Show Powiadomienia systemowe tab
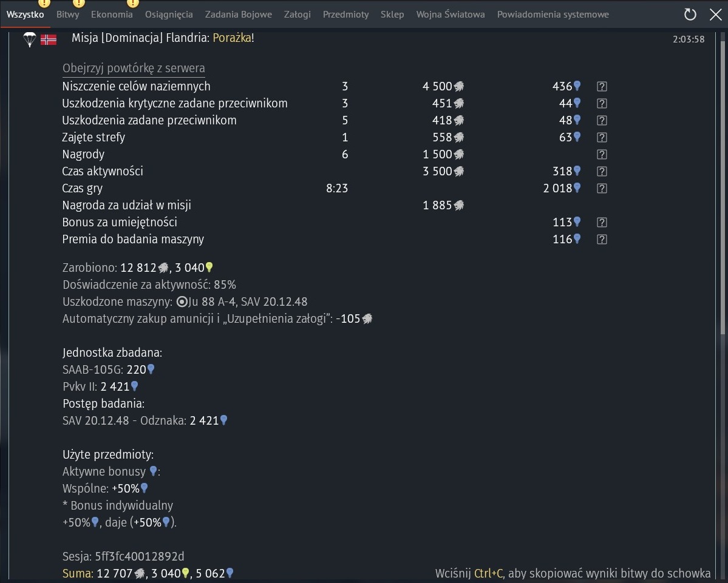Viewport: 728px width, 583px height. [553, 15]
